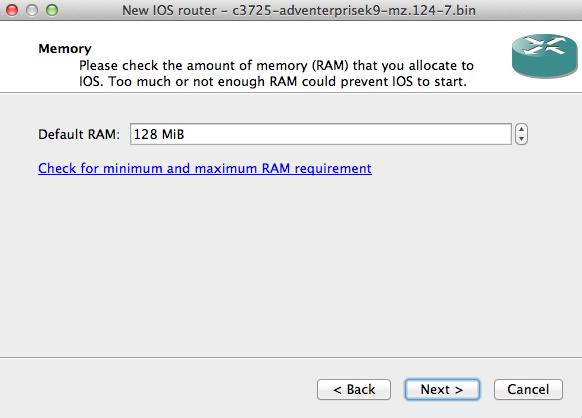Screen dimensions: 582x418
Task: Click the 128 MiB value text
Action: click(159, 134)
